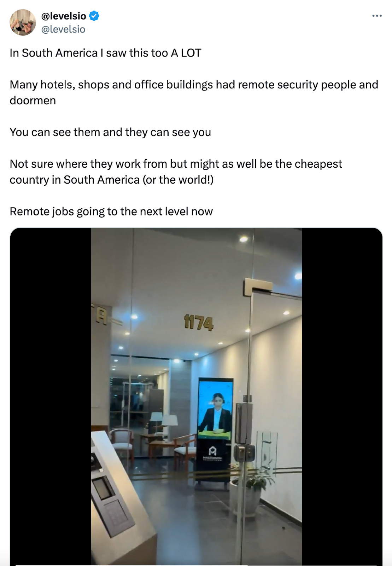The height and width of the screenshot is (566, 392).
Task: Click the bold @levelsio display name
Action: point(64,16)
